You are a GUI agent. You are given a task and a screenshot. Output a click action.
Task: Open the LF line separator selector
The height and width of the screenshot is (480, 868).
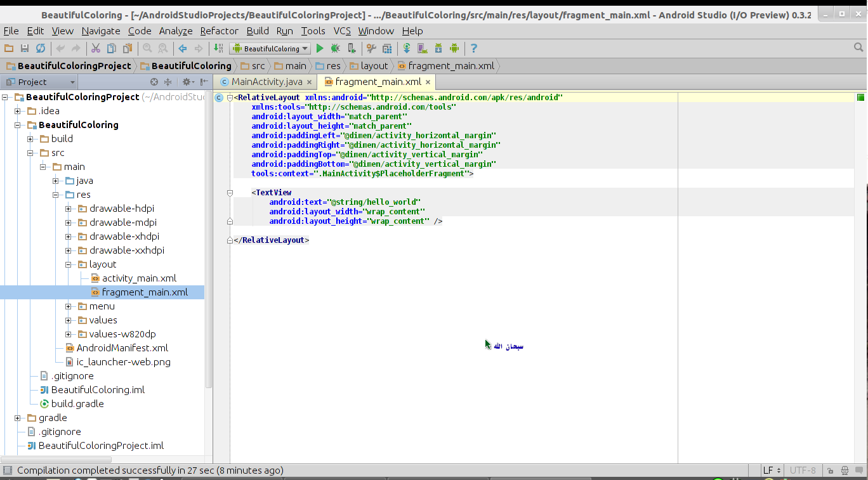770,470
